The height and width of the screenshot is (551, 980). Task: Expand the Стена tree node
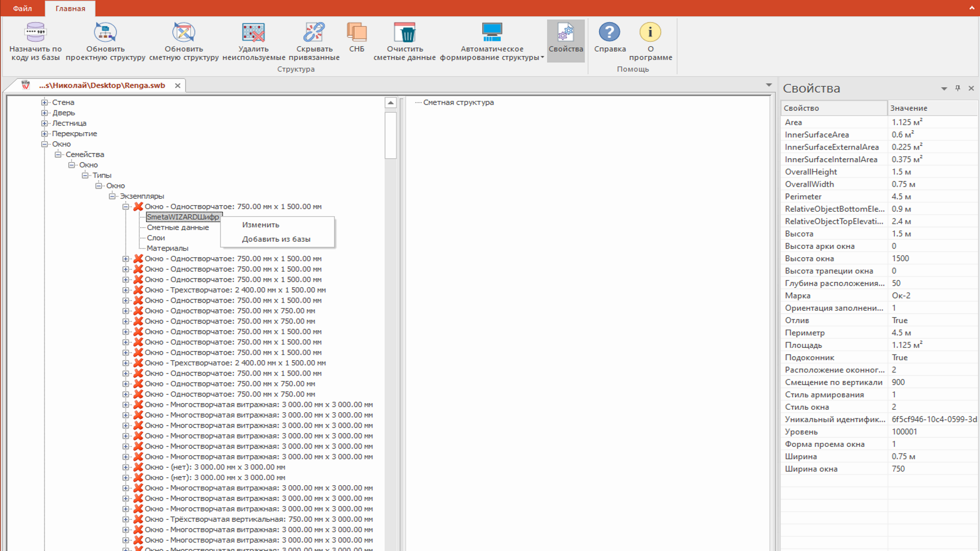[44, 103]
